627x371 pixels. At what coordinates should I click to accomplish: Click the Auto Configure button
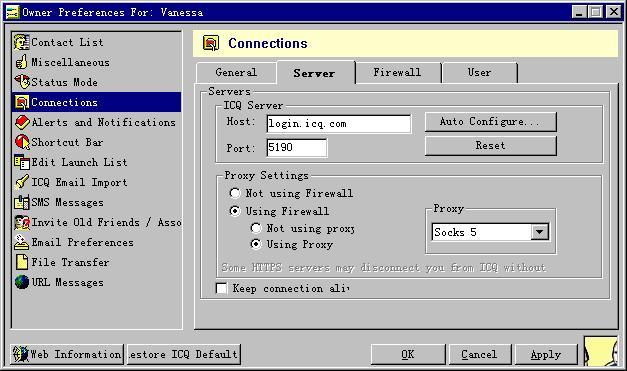point(490,122)
